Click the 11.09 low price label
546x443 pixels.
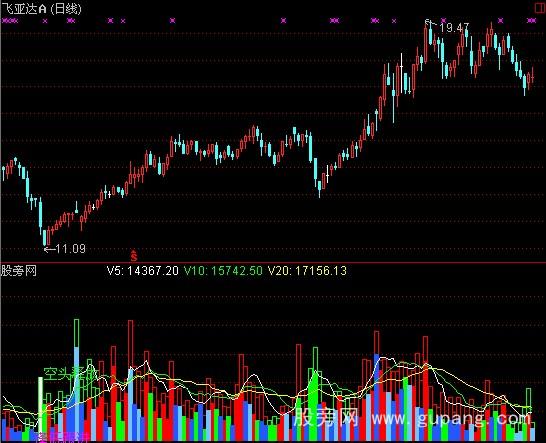coord(70,249)
